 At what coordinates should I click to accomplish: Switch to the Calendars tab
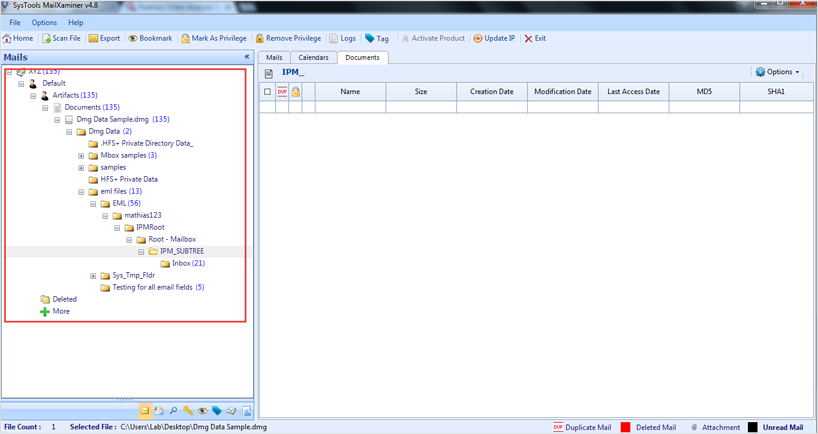click(313, 58)
